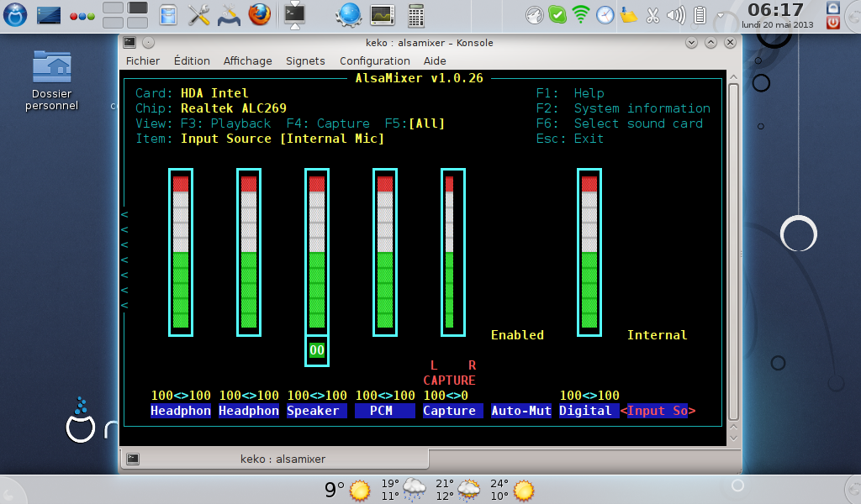Open Affichage menu
861x504 pixels.
[x=248, y=60]
